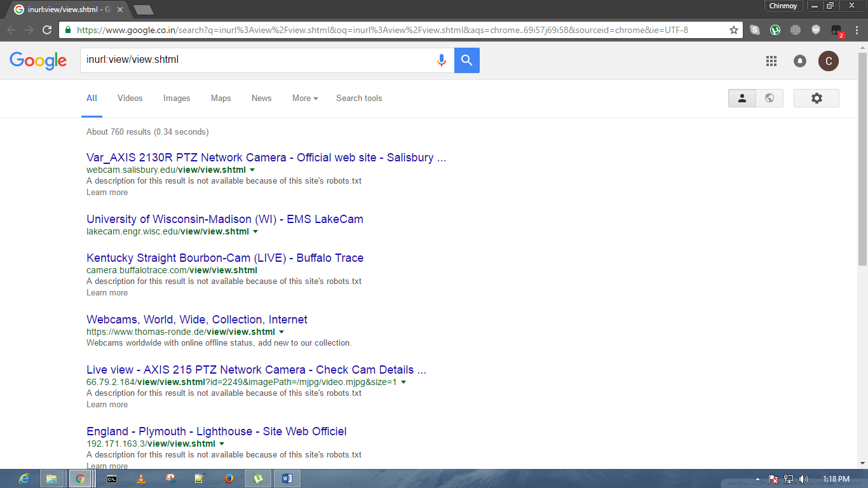Launch Internet Explorer from the taskbar
Screen dimensions: 868x488
coord(24,478)
